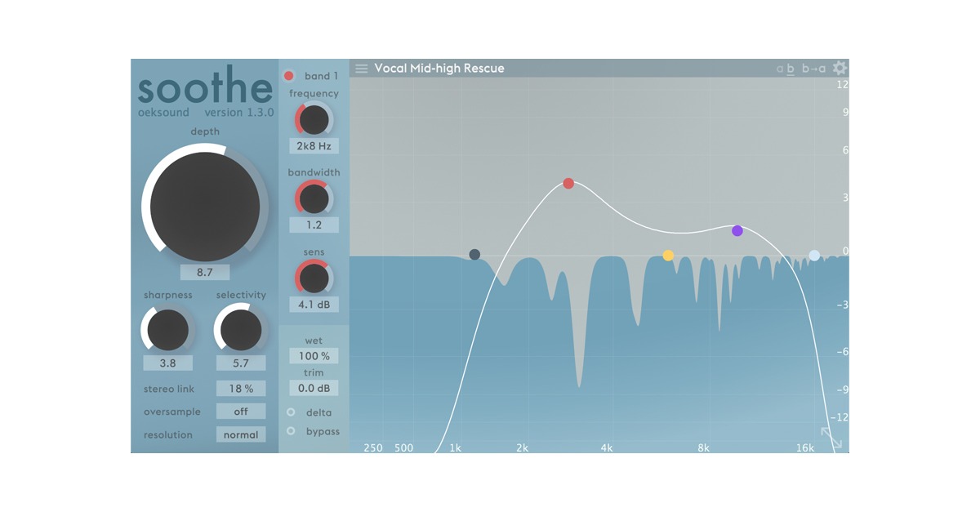This screenshot has width=980, height=512.
Task: Click the resize arrows icon
Action: point(831,438)
